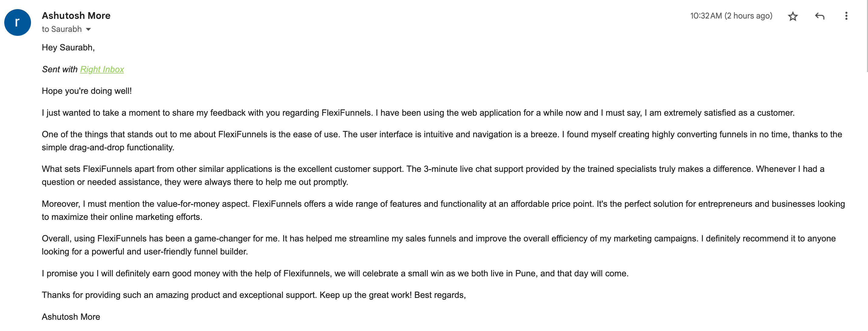This screenshot has width=868, height=331.
Task: Click the sentence starting "I promise you"
Action: [x=335, y=273]
